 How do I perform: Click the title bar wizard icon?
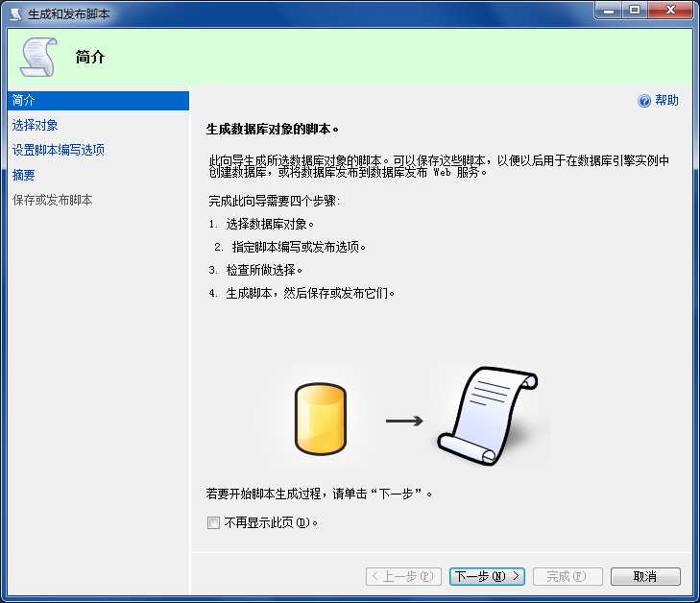tap(15, 14)
